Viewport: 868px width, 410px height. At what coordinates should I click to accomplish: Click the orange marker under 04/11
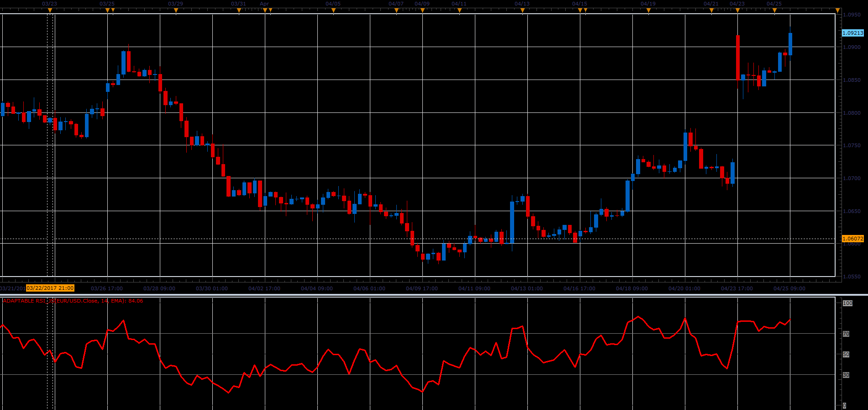[x=459, y=11]
